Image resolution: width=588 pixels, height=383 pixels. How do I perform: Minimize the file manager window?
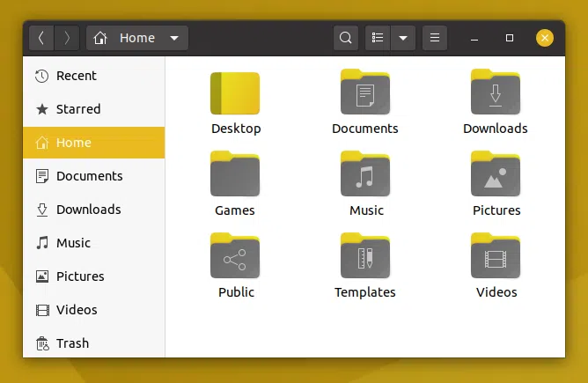point(474,39)
